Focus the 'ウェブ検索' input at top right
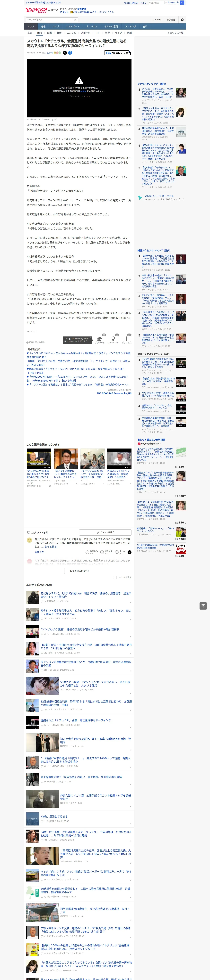The width and height of the screenshot is (210, 980). point(157,3)
